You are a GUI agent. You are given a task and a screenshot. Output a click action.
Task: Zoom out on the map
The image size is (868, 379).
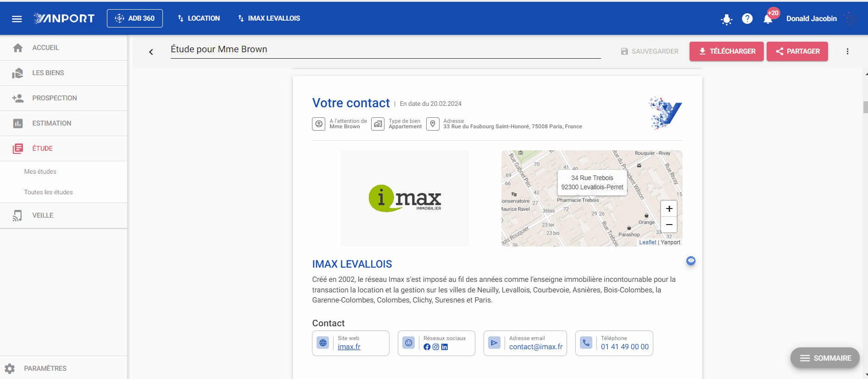point(669,225)
